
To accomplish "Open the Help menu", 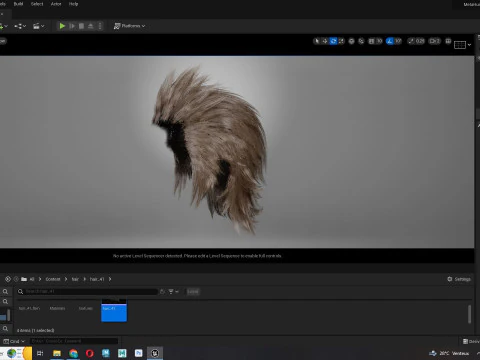I will click(73, 4).
